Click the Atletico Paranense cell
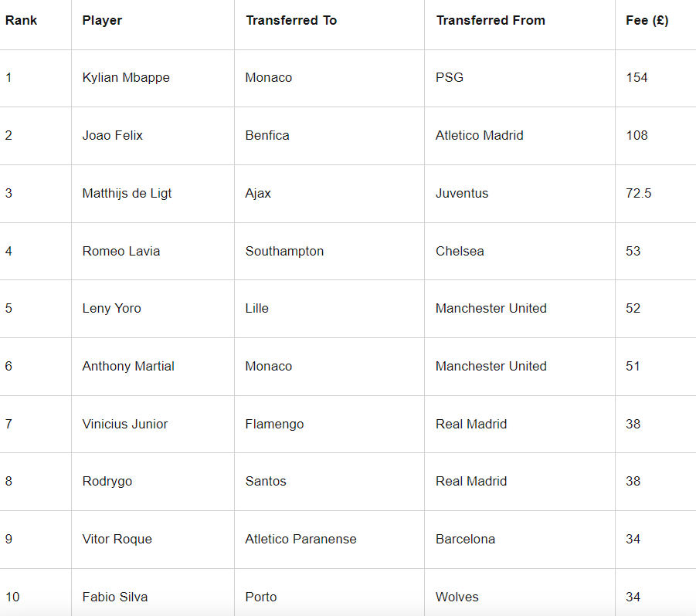 [300, 540]
